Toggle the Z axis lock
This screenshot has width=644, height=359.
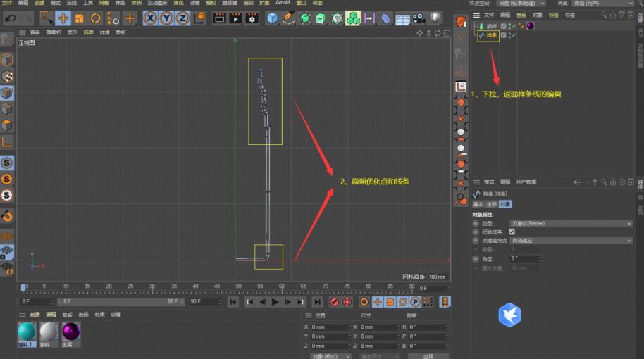[x=182, y=18]
